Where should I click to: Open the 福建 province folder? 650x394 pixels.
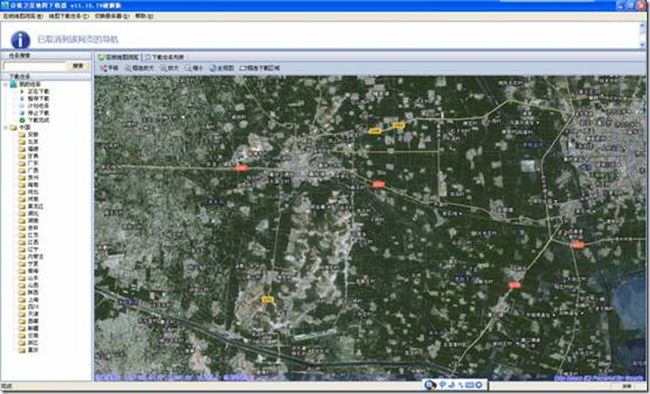point(29,149)
